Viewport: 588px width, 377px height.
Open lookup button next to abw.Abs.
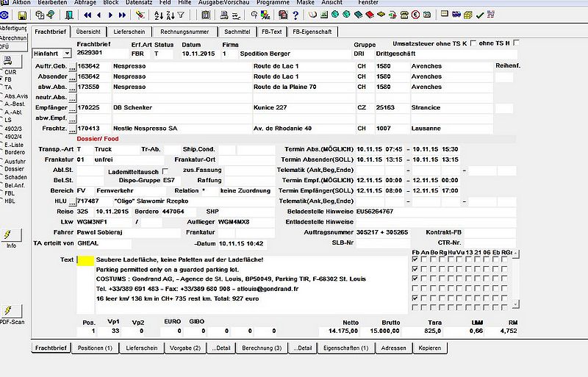tap(72, 87)
